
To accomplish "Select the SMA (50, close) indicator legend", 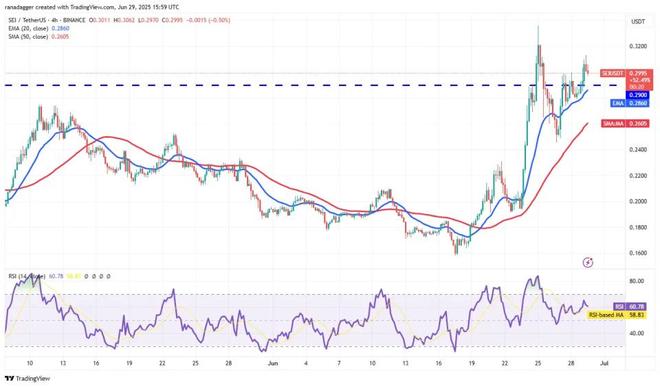I will point(39,37).
